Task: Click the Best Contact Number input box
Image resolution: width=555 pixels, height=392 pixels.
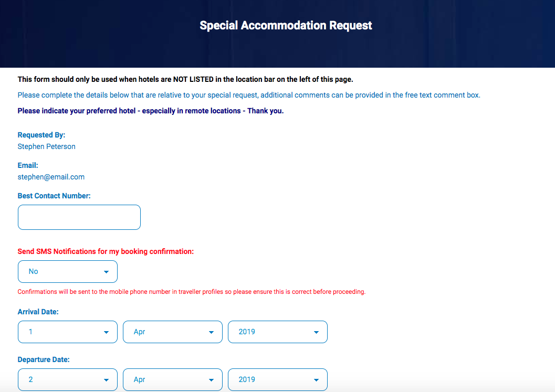Action: point(79,217)
